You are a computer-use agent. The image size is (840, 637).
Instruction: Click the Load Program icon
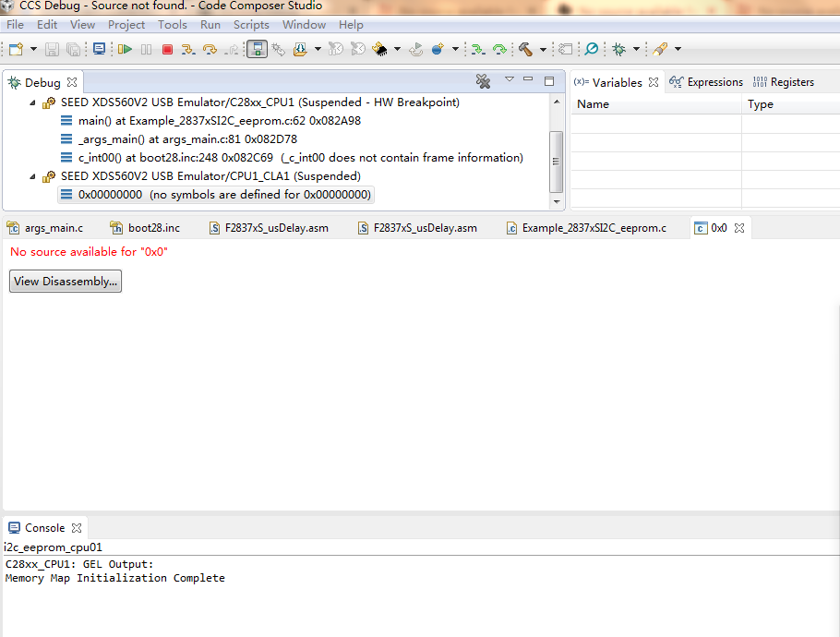click(x=300, y=49)
